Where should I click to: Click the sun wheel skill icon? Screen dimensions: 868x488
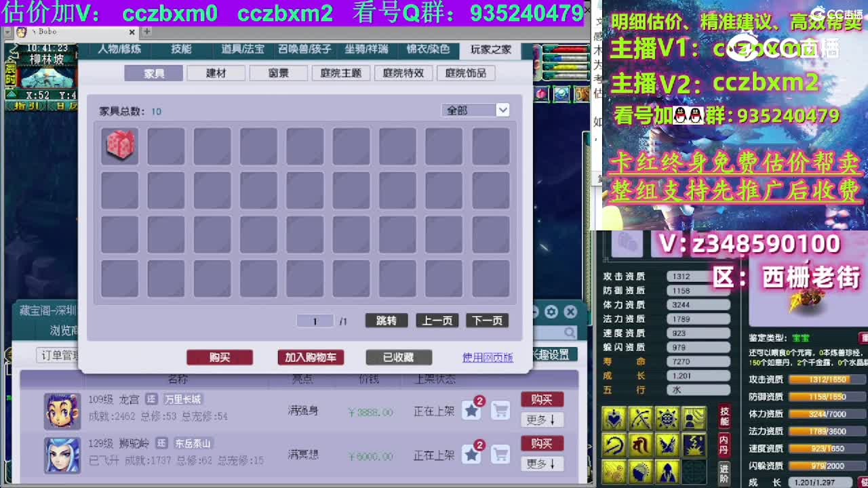point(667,418)
